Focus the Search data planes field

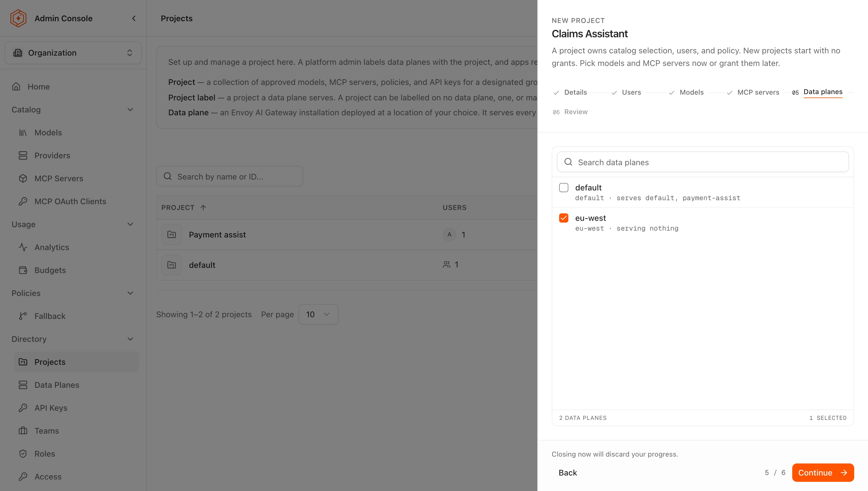[703, 162]
